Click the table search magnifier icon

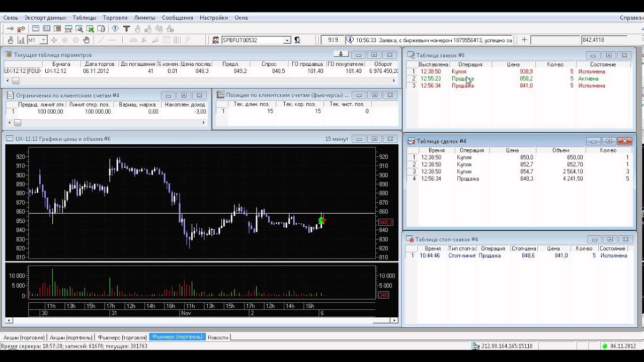(79, 29)
